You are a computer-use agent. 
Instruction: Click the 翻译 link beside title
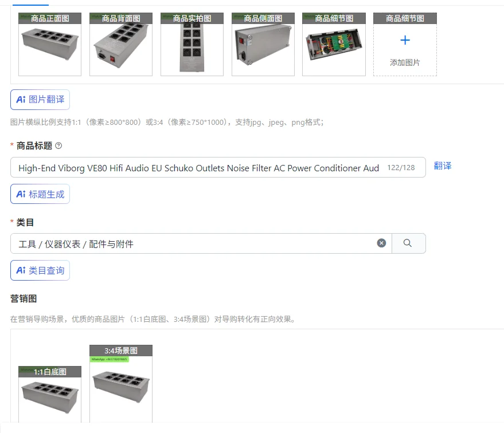tap(443, 166)
